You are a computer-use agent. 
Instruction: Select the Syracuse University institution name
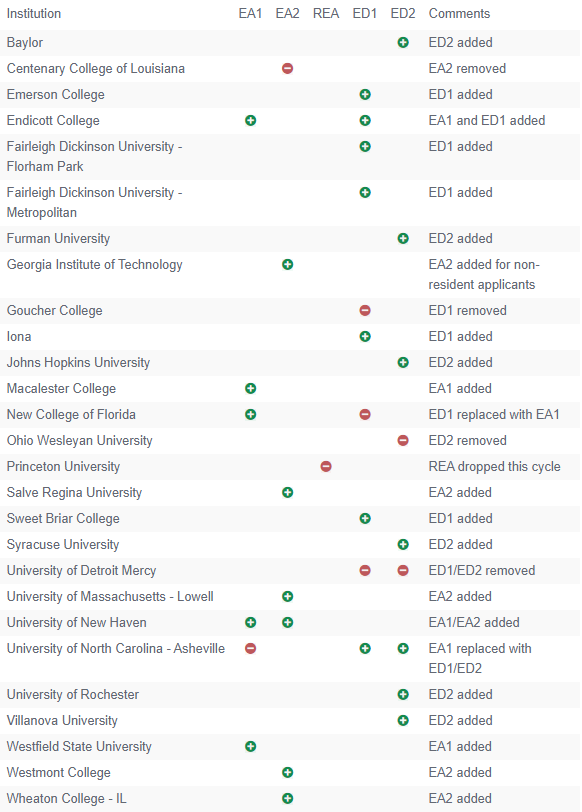[63, 545]
